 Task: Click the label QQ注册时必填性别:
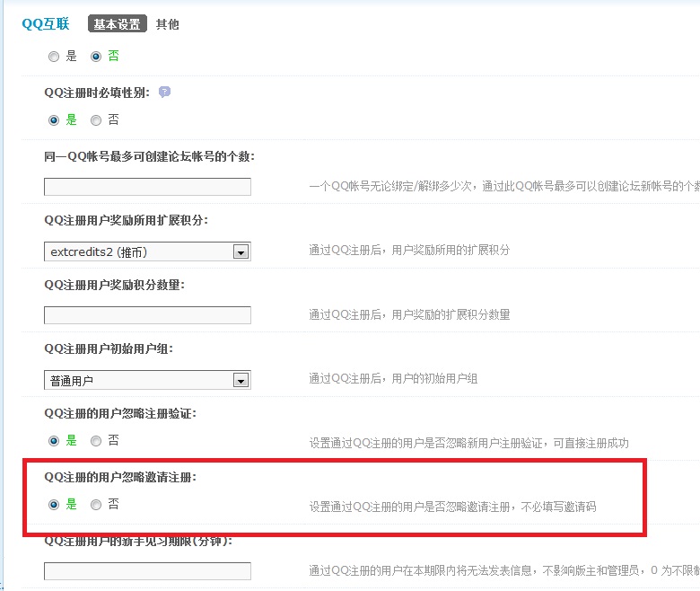[x=97, y=93]
